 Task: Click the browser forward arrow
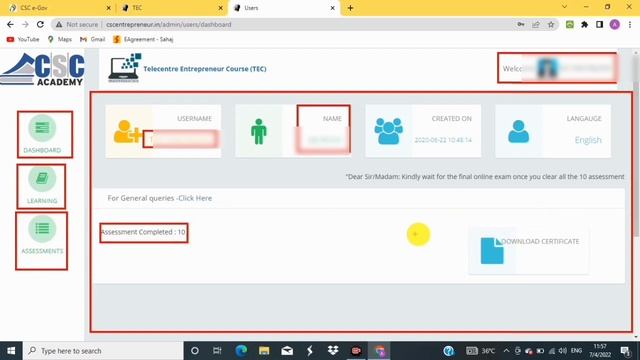pos(25,24)
